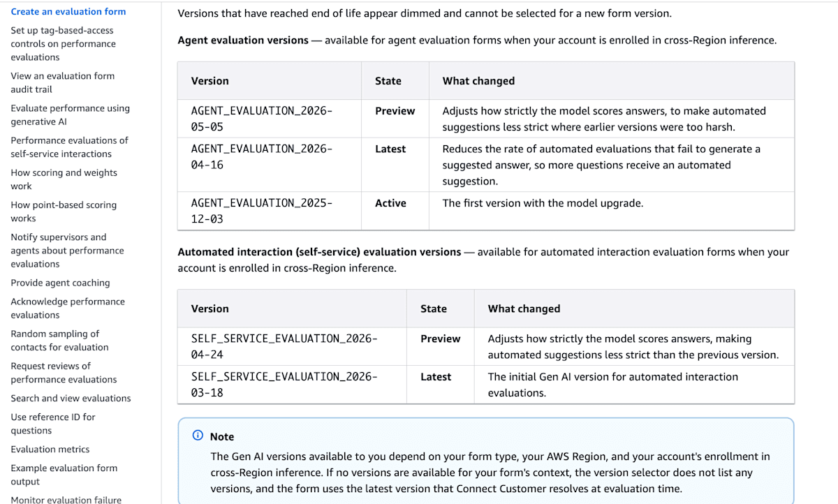Image resolution: width=838 pixels, height=504 pixels.
Task: Click the info icon beside Note
Action: pos(198,436)
